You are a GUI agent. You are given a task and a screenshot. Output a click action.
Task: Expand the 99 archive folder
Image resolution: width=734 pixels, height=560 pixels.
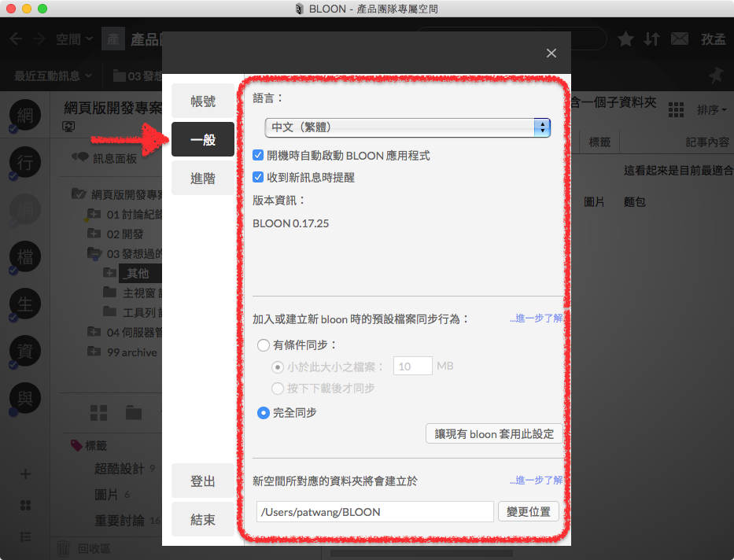(94, 352)
